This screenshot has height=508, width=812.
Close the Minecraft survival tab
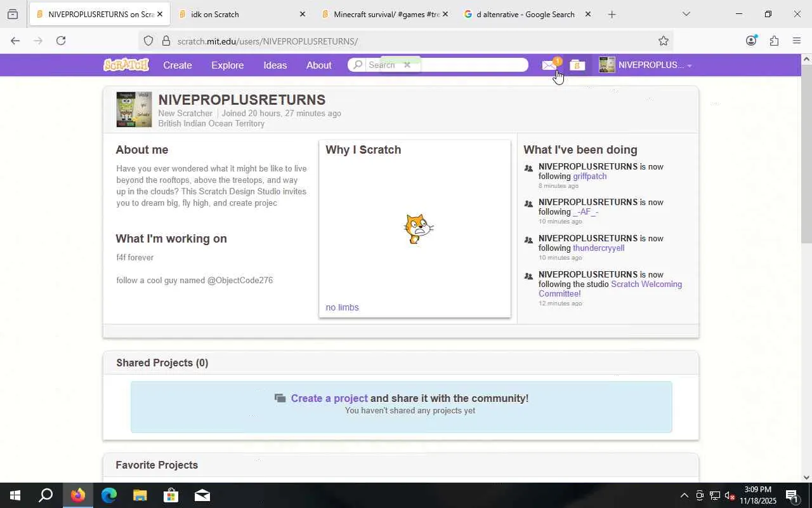(445, 14)
